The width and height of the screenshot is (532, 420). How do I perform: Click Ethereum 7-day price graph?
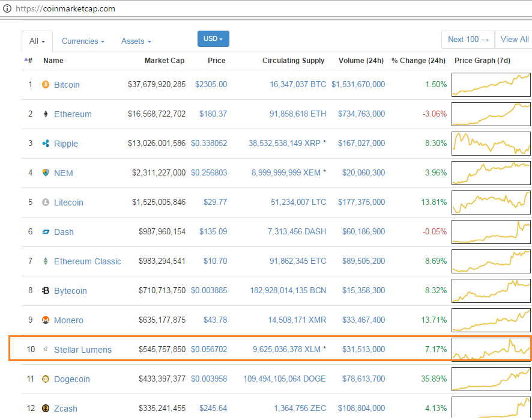491,114
